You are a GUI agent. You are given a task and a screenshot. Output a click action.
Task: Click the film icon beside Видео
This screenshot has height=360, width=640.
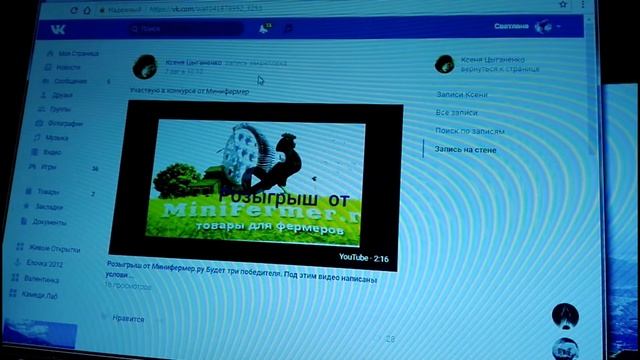coord(35,152)
